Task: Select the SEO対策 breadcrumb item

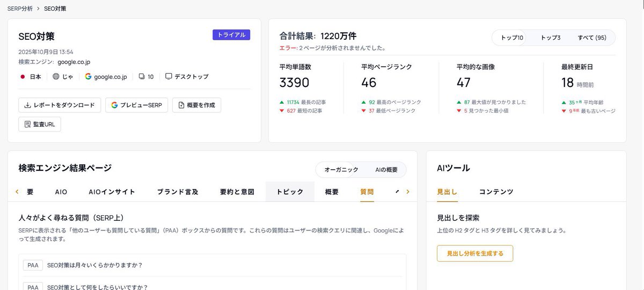Action: coord(55,9)
